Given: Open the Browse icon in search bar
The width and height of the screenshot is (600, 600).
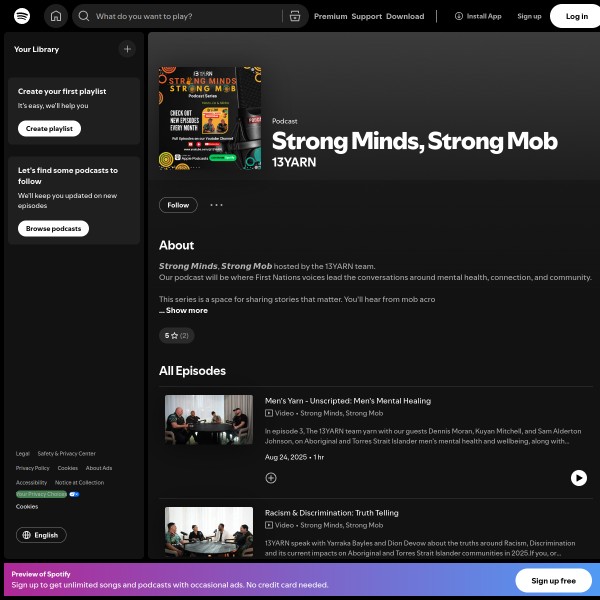Looking at the screenshot, I should [295, 16].
